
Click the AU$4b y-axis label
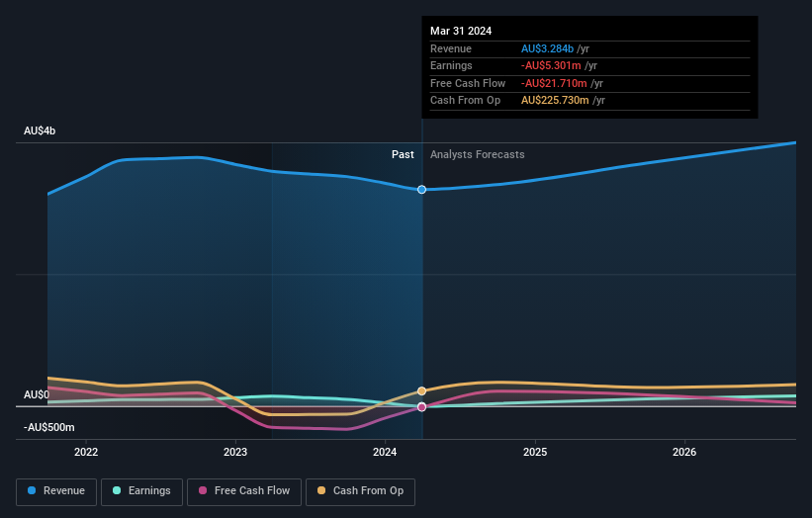40,130
